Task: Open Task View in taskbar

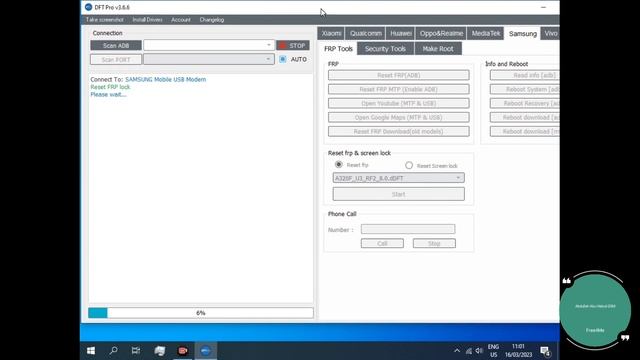Action: pyautogui.click(x=136, y=351)
